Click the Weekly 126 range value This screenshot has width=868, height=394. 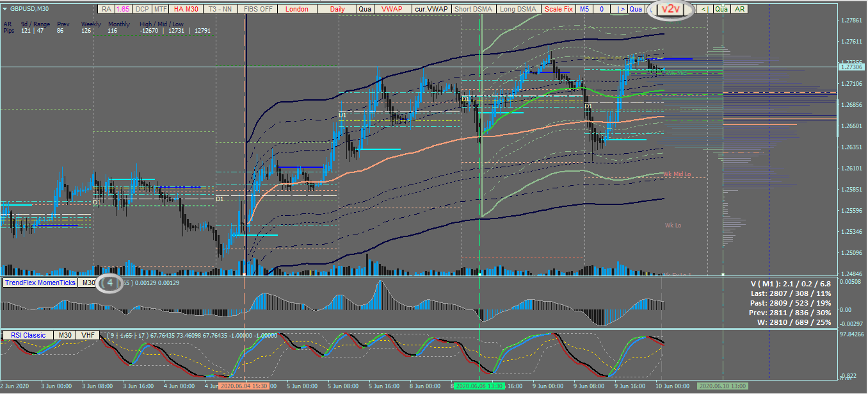(86, 31)
